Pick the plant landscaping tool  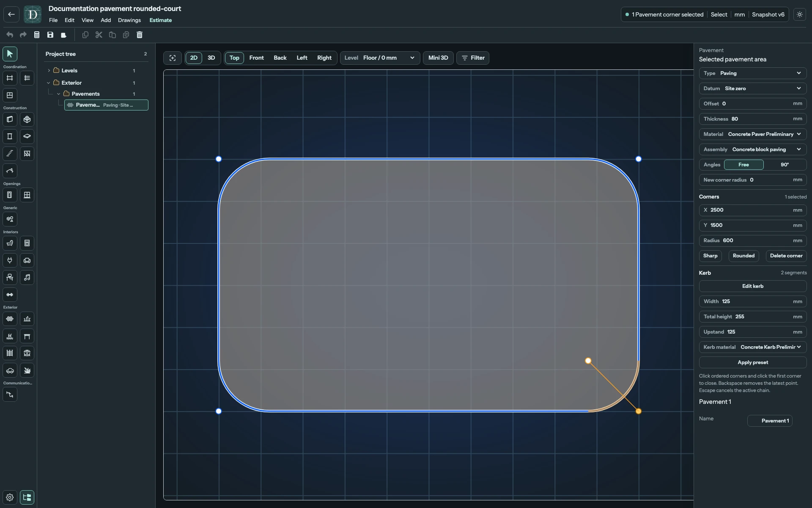(x=27, y=370)
